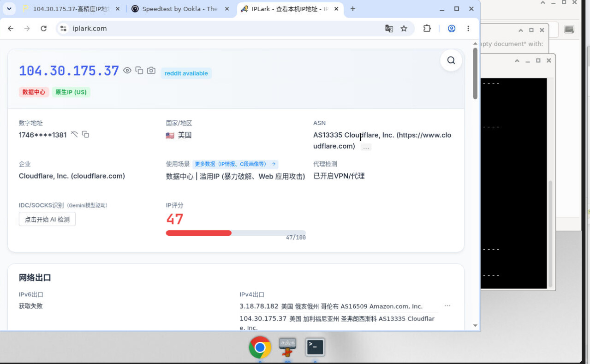The image size is (590, 364).
Task: Click IPv4 row 3.18.78.182 Amazon.com
Action: (x=331, y=306)
